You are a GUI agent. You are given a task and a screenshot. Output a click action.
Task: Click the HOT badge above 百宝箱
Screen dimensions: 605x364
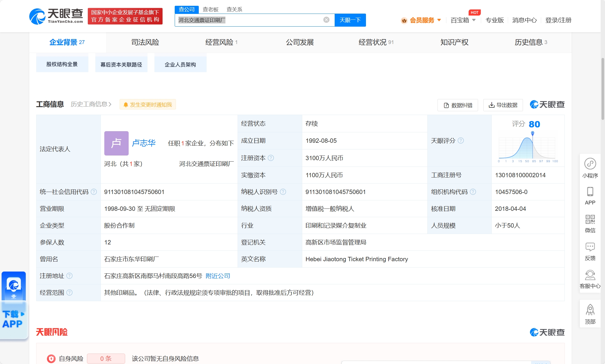474,12
